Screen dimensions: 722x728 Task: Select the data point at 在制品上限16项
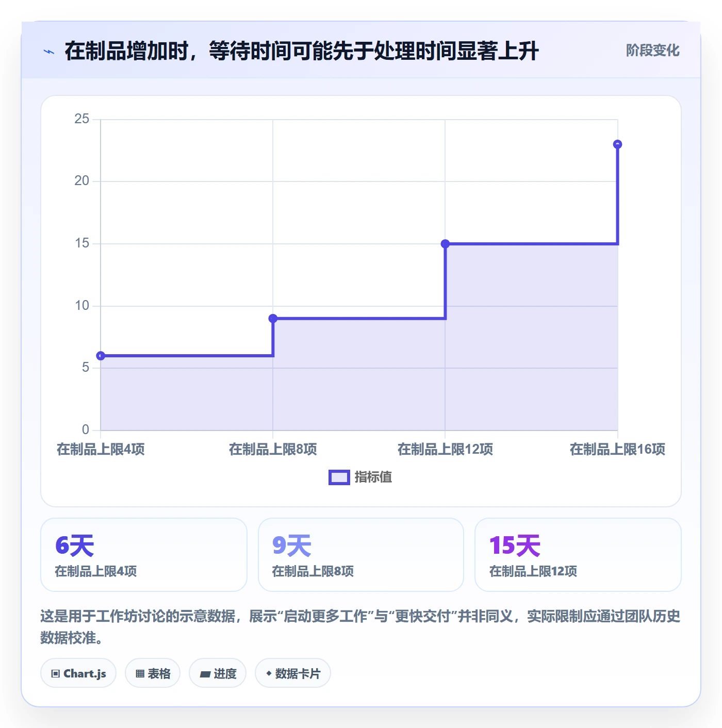(617, 144)
